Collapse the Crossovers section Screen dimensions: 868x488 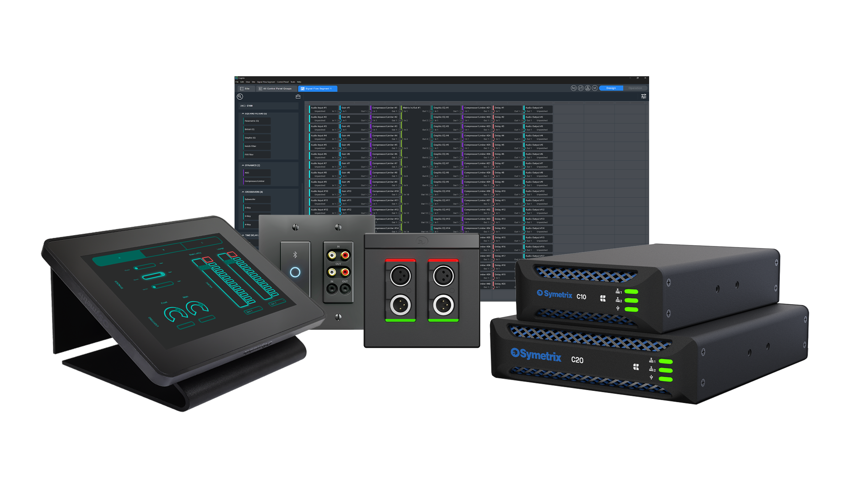[x=243, y=192]
